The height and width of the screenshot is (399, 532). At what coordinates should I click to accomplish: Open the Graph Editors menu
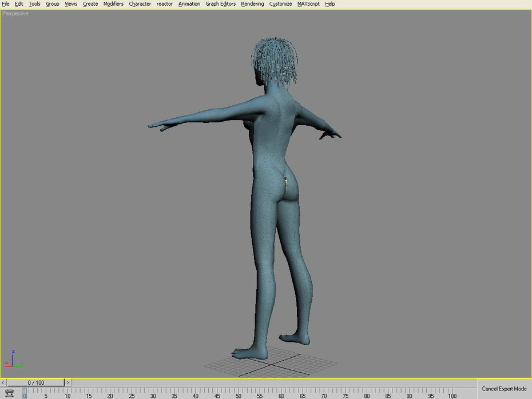pos(220,4)
